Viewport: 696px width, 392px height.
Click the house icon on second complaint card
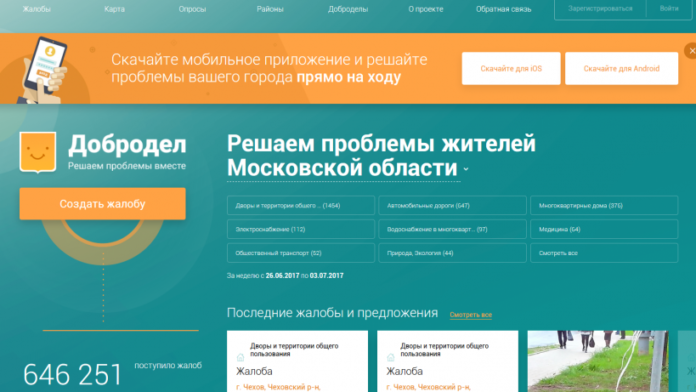coord(391,357)
